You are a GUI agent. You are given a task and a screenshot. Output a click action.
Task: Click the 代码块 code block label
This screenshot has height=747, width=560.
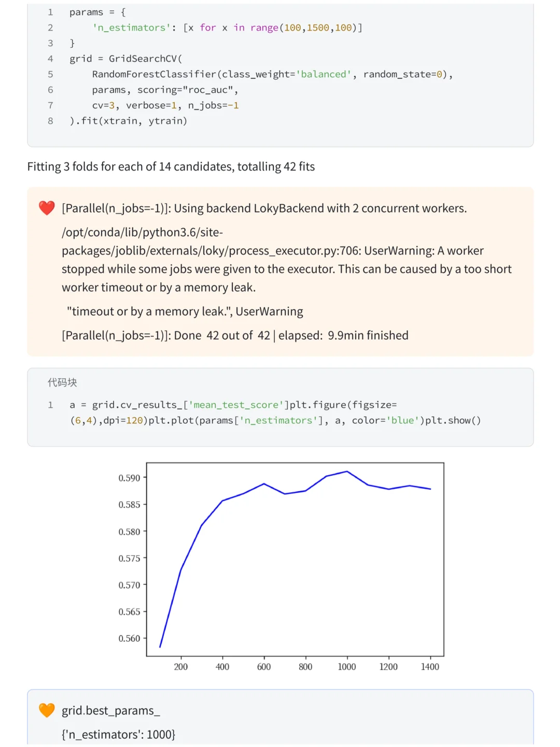(62, 382)
